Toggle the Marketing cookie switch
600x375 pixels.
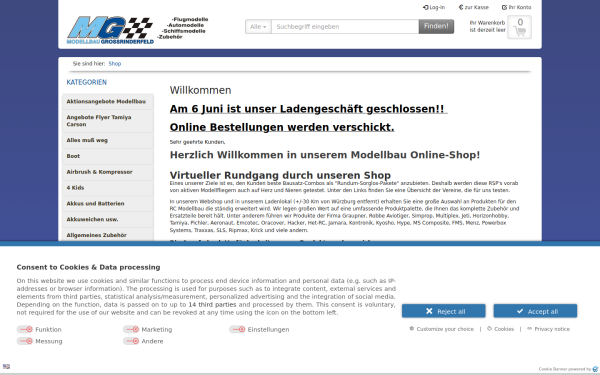point(131,329)
